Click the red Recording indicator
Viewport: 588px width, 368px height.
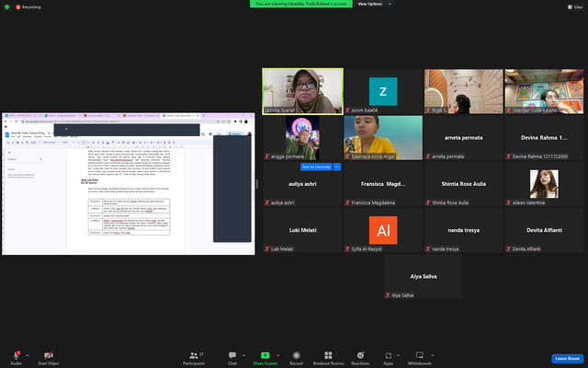coord(28,6)
